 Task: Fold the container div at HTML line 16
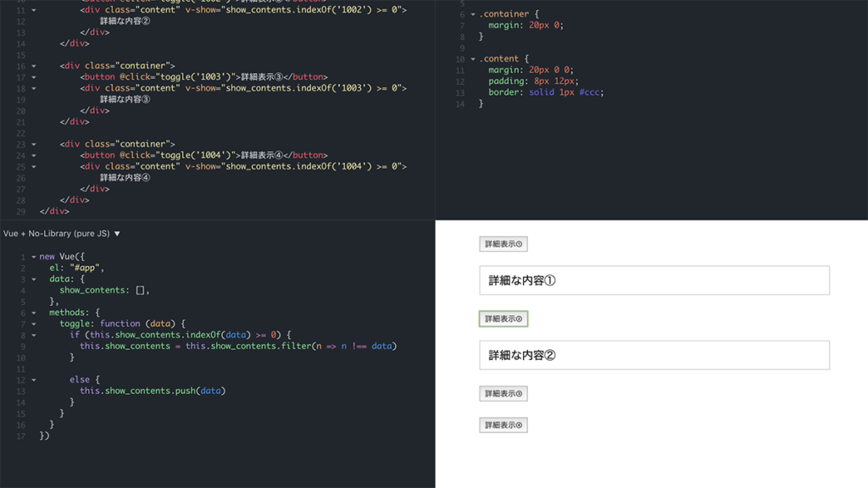34,66
